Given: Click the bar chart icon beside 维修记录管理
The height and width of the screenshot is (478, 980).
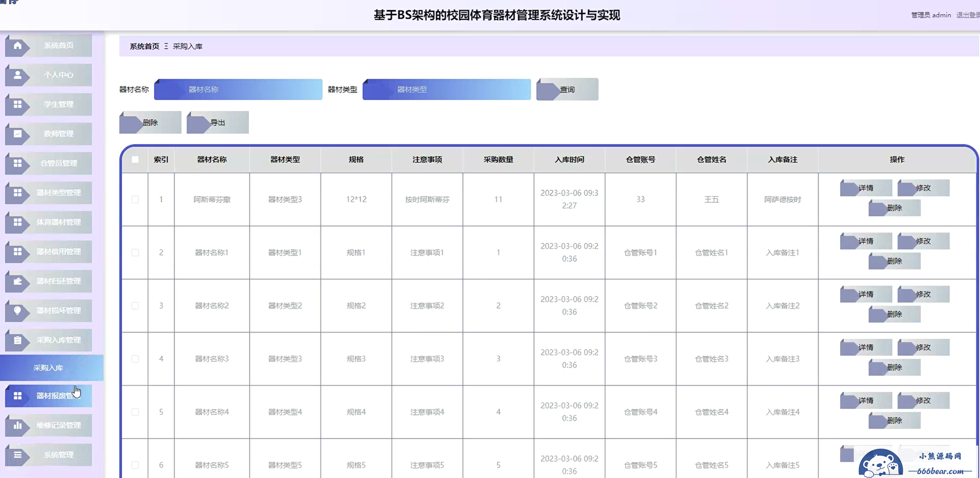Looking at the screenshot, I should [18, 425].
